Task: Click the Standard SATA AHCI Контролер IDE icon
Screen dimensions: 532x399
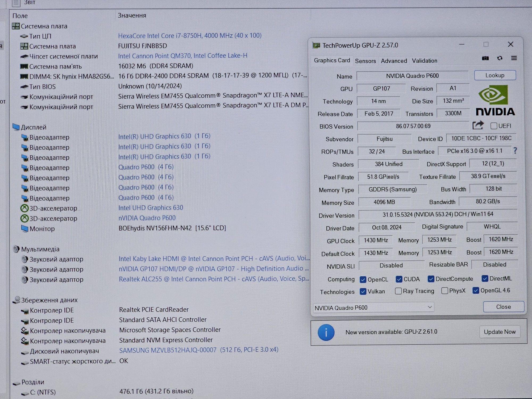Action: pyautogui.click(x=25, y=321)
